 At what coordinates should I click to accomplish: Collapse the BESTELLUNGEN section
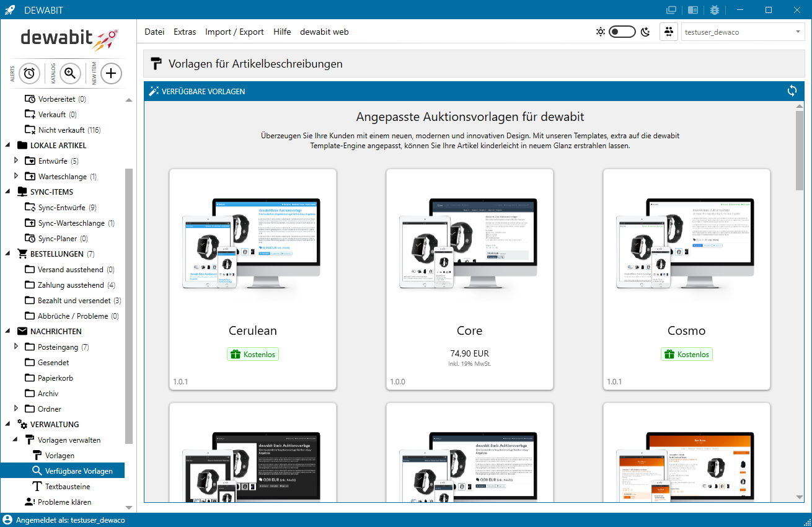tap(8, 254)
